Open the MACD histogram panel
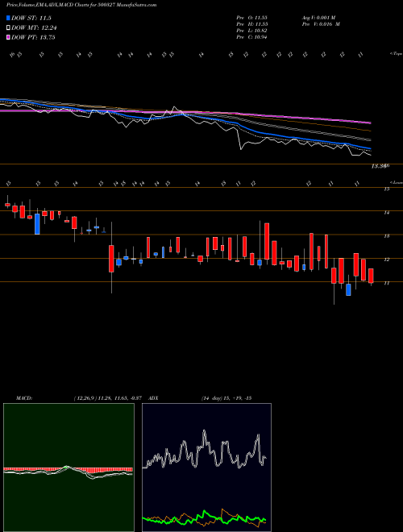Image resolution: width=403 pixels, height=532 pixels. click(x=69, y=468)
